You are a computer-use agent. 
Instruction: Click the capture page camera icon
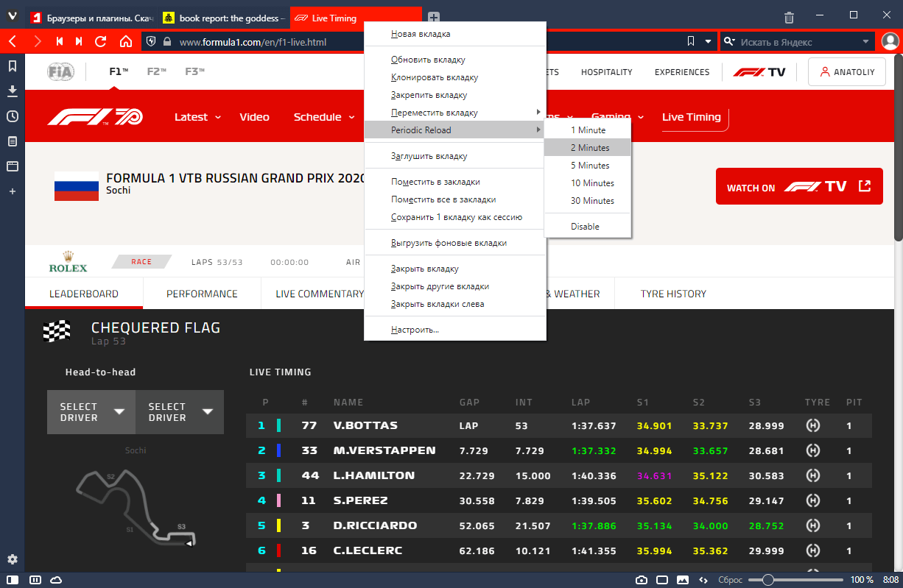pyautogui.click(x=642, y=580)
